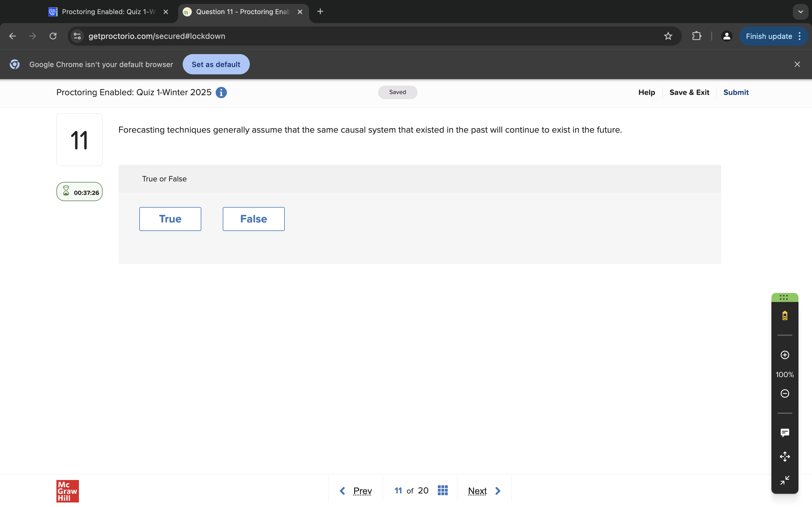Click the Submit link
The height and width of the screenshot is (507, 812).
point(736,93)
